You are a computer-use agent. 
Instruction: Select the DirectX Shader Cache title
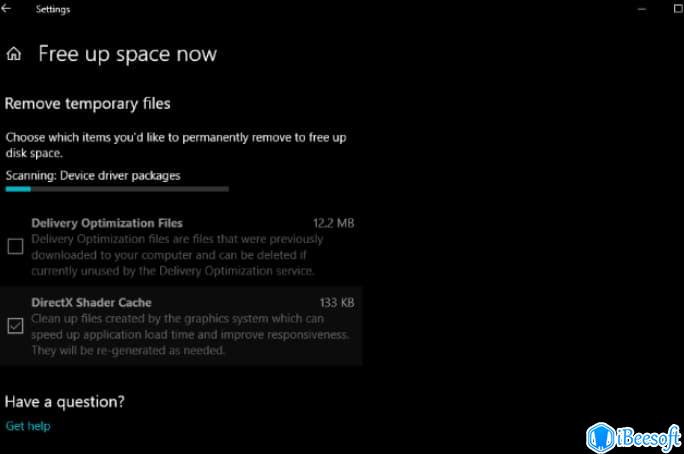pos(91,303)
